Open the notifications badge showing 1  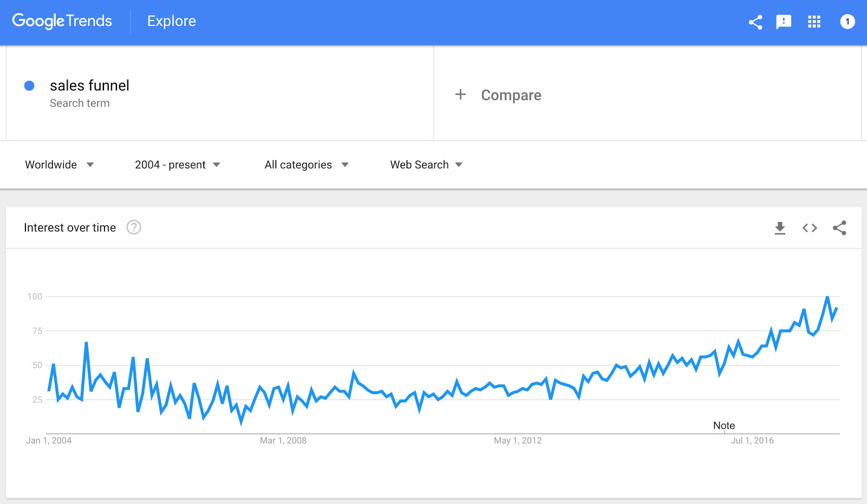pos(847,22)
